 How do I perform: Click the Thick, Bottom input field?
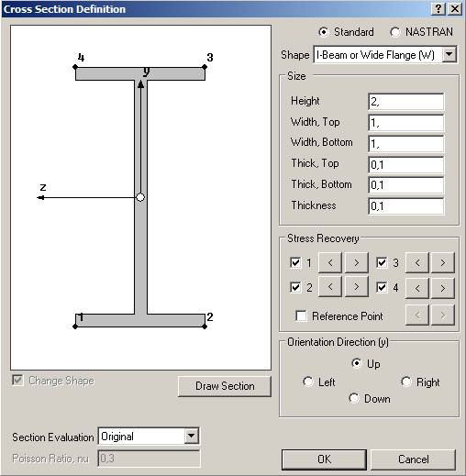pos(406,185)
